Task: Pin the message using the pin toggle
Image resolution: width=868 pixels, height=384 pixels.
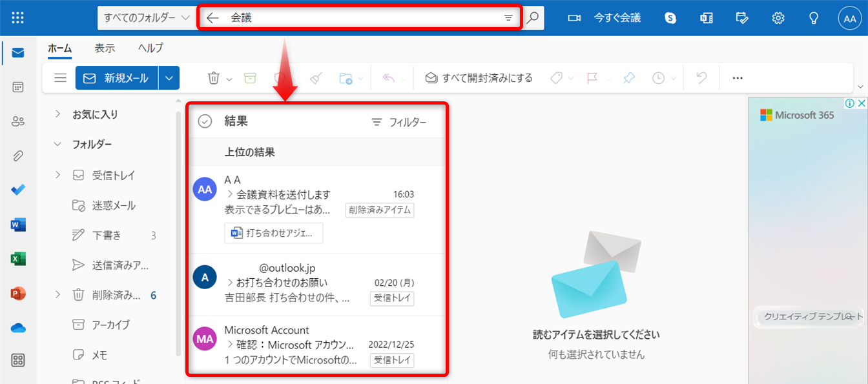Action: [x=628, y=77]
